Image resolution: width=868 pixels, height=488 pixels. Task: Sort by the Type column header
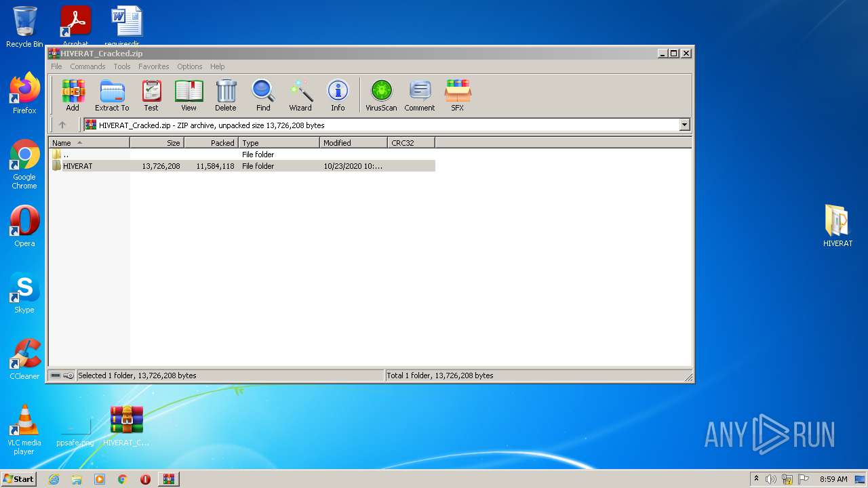click(279, 143)
